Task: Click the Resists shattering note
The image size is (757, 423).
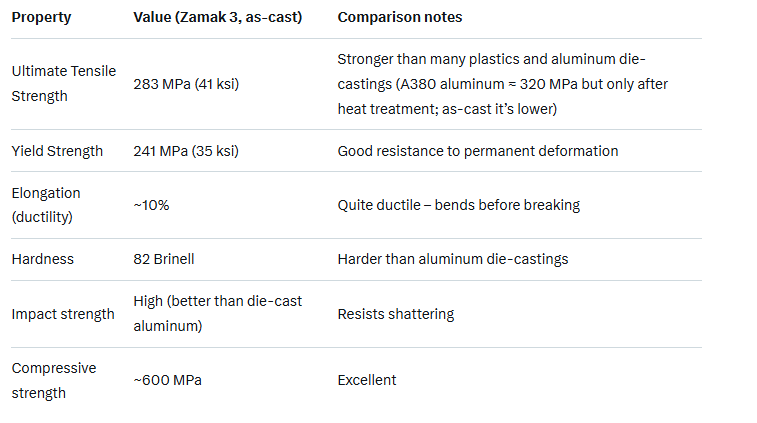Action: click(x=396, y=314)
